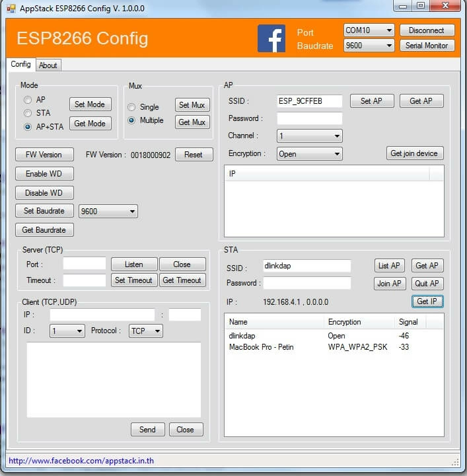Click the List AP button

389,266
